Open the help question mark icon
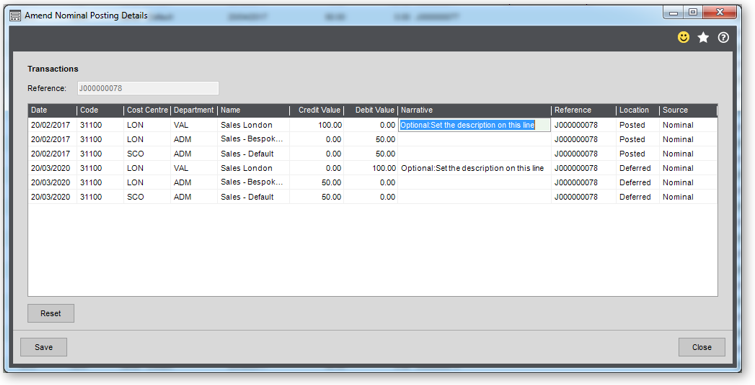The height and width of the screenshot is (385, 755). click(x=723, y=38)
